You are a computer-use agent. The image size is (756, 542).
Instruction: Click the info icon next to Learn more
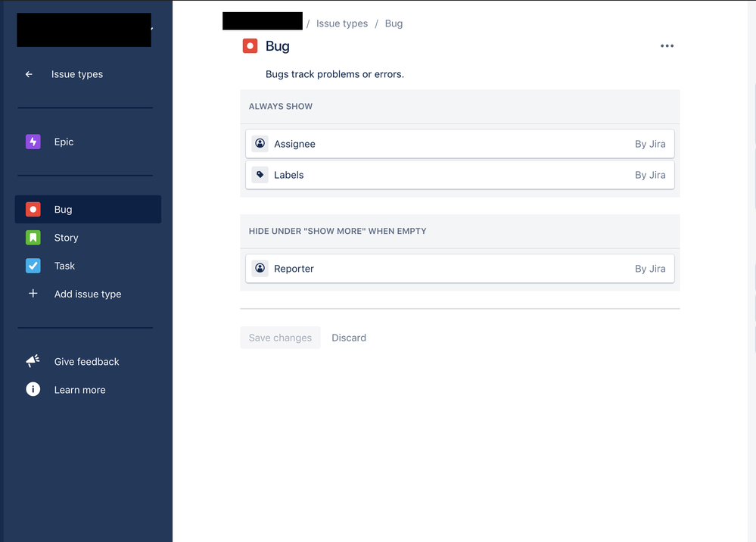pyautogui.click(x=33, y=389)
